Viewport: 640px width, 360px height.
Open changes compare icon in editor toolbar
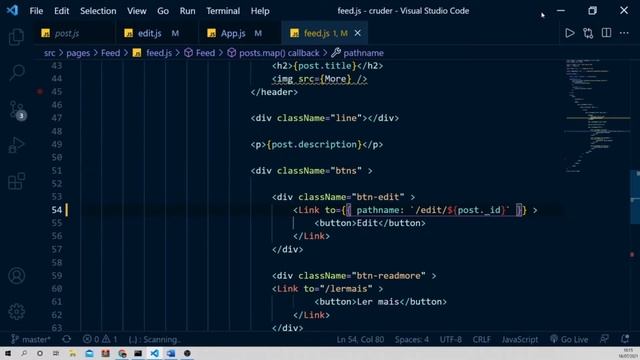[588, 33]
